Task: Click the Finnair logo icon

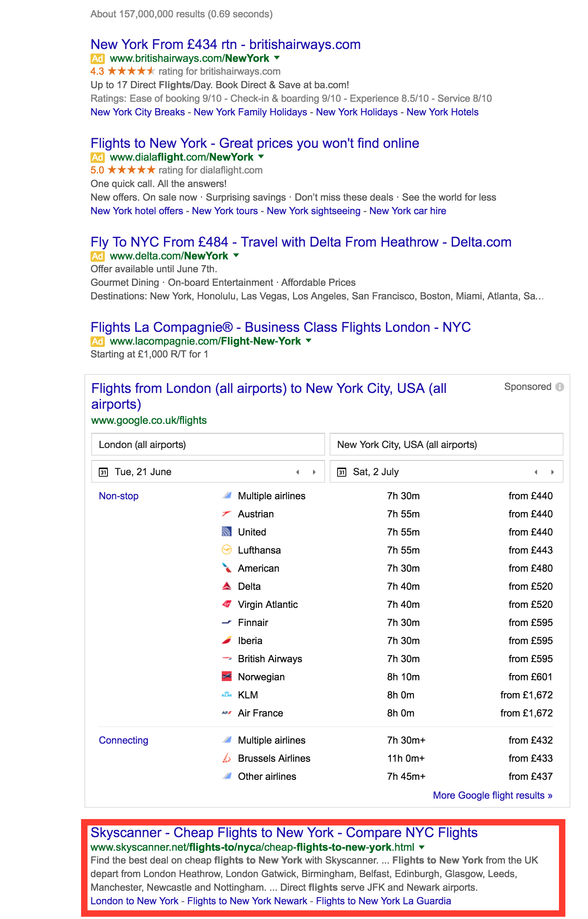Action: [227, 623]
